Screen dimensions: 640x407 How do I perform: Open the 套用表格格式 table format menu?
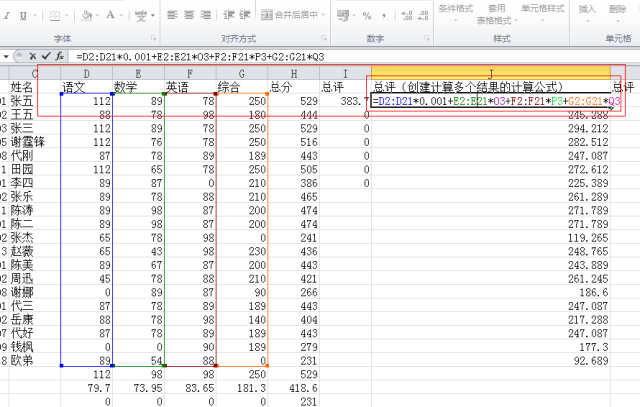pyautogui.click(x=495, y=14)
